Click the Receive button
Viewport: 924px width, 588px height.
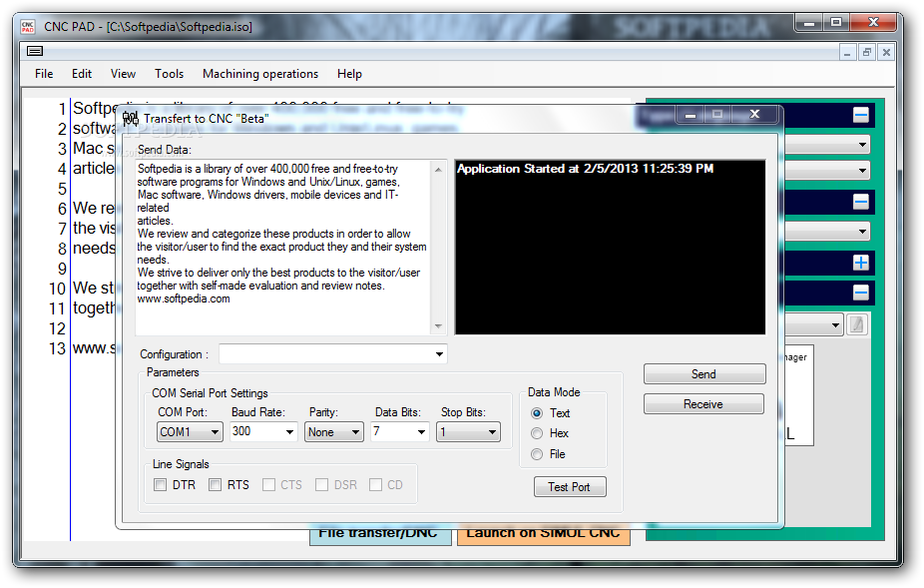click(x=703, y=404)
